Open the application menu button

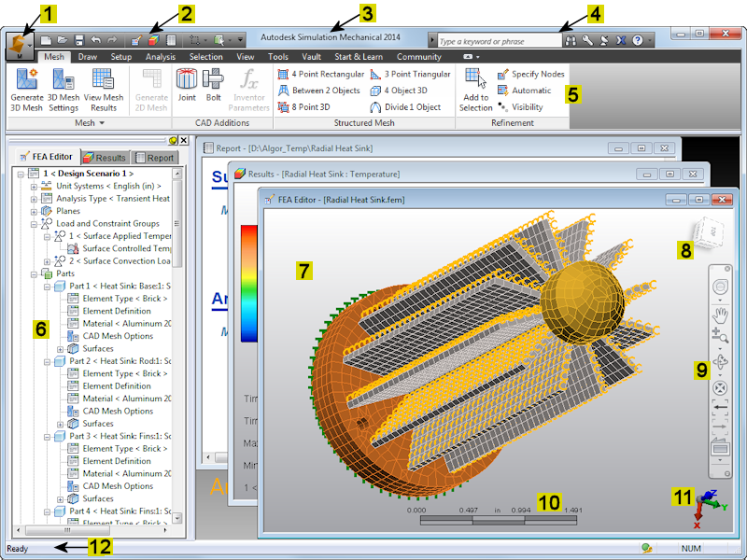20,46
